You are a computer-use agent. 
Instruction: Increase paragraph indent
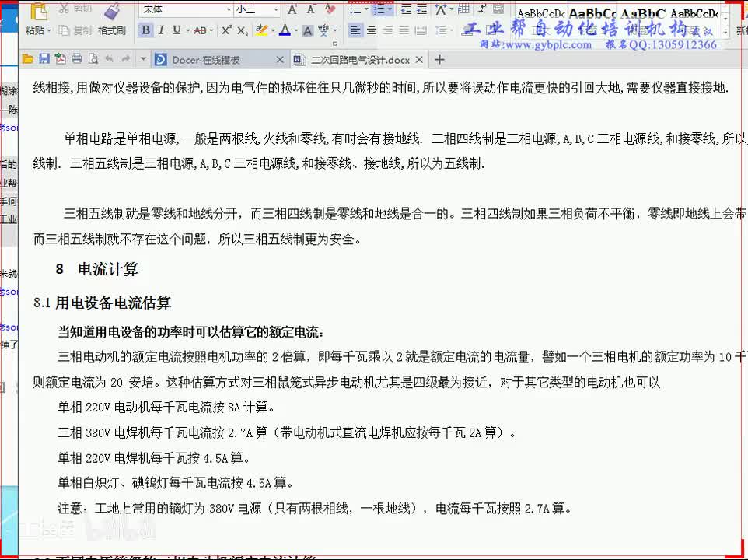click(421, 9)
